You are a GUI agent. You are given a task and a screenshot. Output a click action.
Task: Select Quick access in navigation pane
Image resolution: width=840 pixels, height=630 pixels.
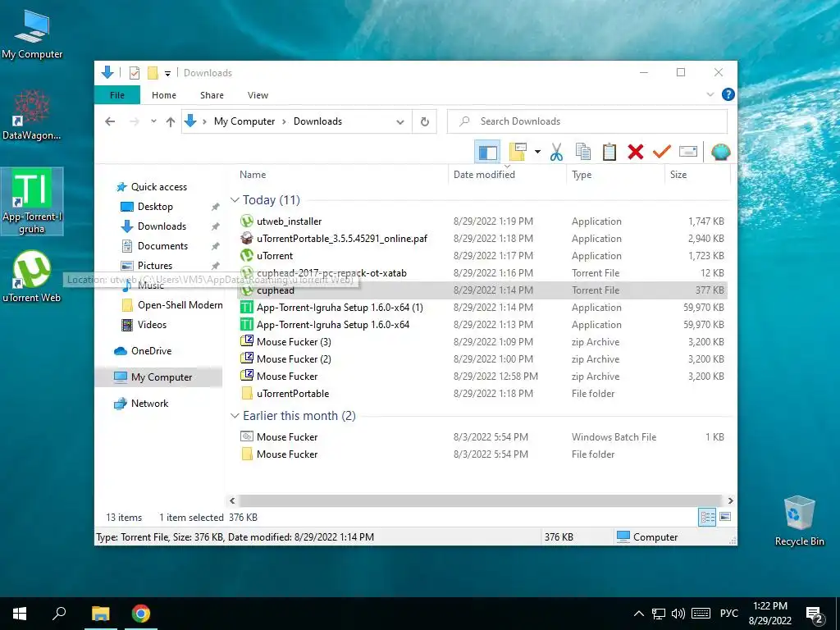[159, 187]
